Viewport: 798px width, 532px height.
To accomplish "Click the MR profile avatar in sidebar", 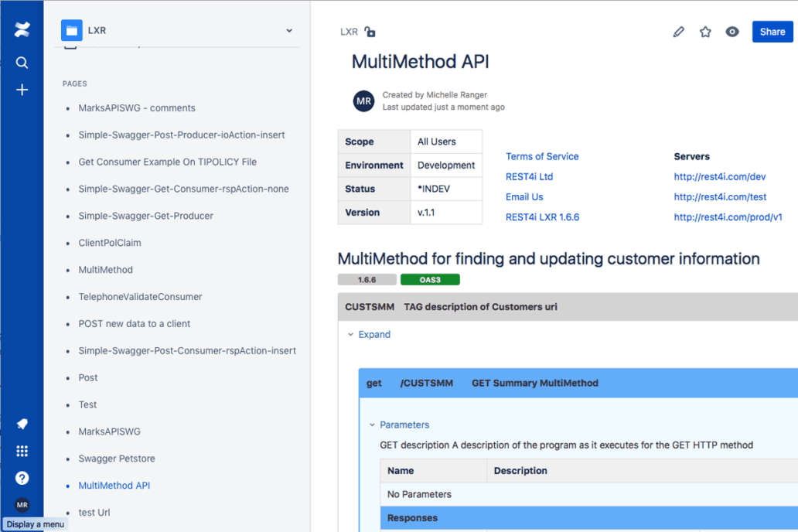I will [22, 505].
